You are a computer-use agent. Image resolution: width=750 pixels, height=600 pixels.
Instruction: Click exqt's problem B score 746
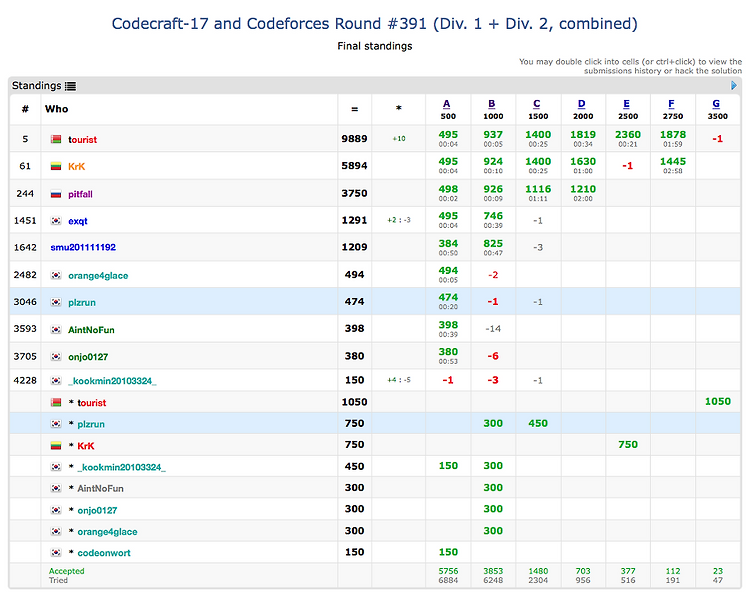pos(493,216)
